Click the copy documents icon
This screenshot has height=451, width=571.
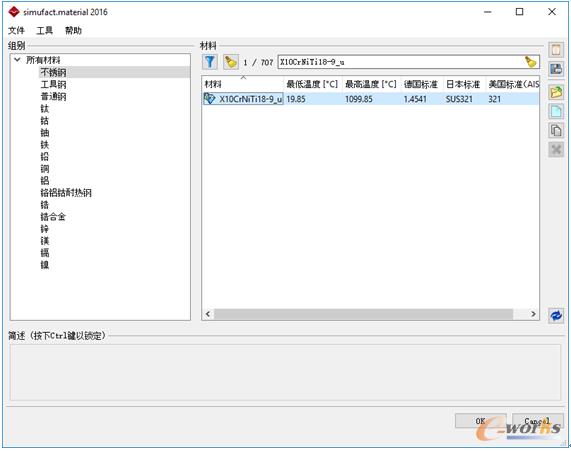[x=556, y=130]
